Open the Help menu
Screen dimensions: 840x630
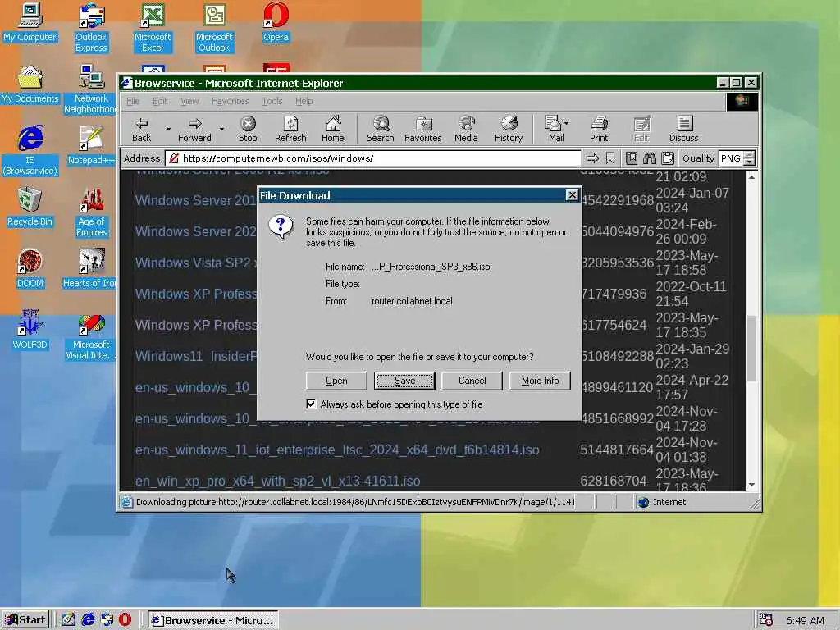point(304,101)
